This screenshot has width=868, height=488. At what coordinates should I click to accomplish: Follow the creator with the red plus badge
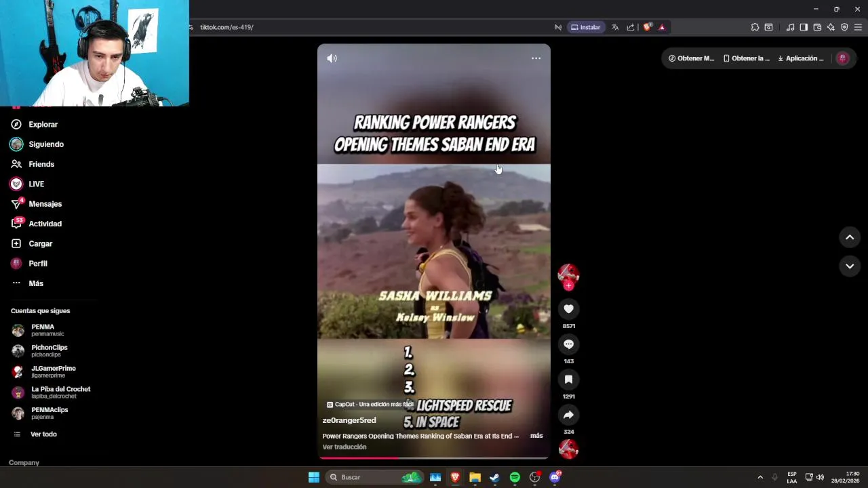(x=568, y=286)
